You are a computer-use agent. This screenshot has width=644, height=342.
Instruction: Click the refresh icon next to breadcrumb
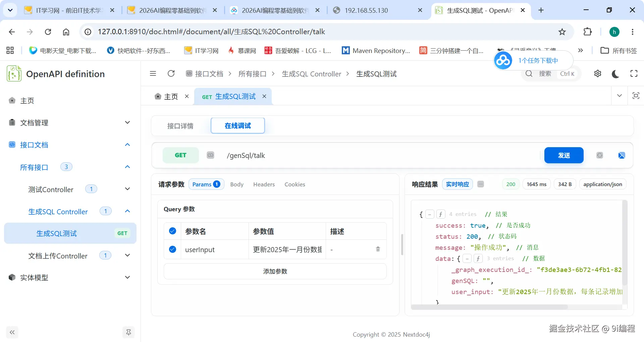coord(171,73)
